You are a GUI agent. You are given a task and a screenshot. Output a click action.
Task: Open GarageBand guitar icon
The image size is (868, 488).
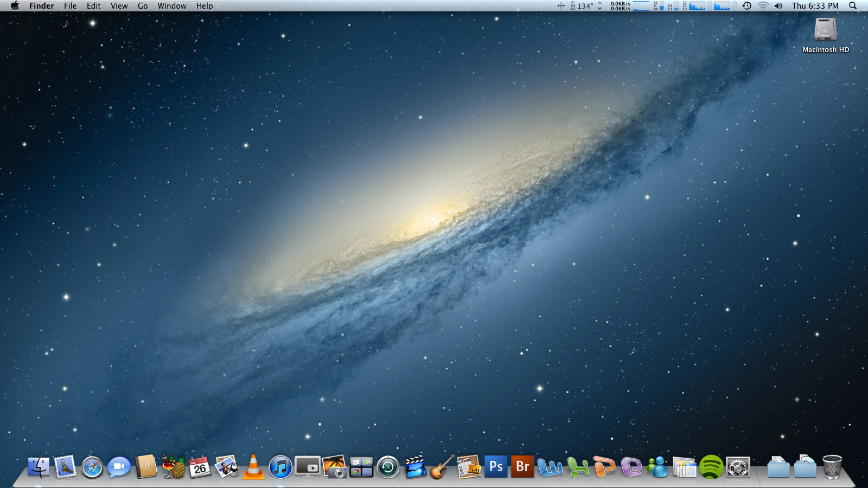coord(442,467)
